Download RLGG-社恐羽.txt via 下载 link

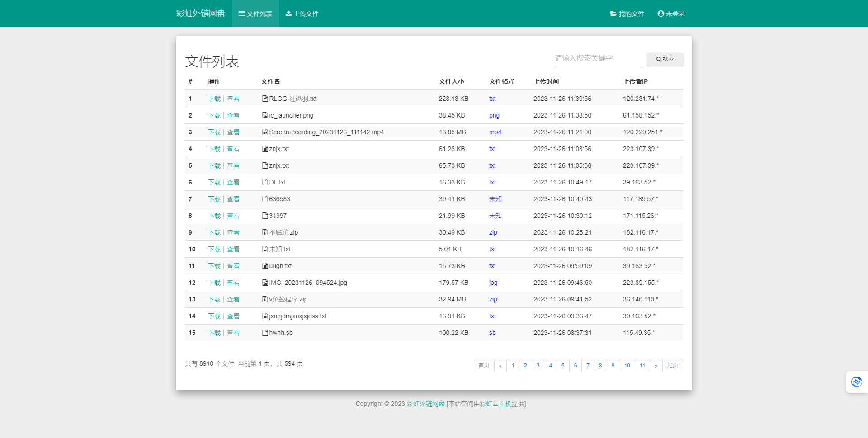pos(214,99)
